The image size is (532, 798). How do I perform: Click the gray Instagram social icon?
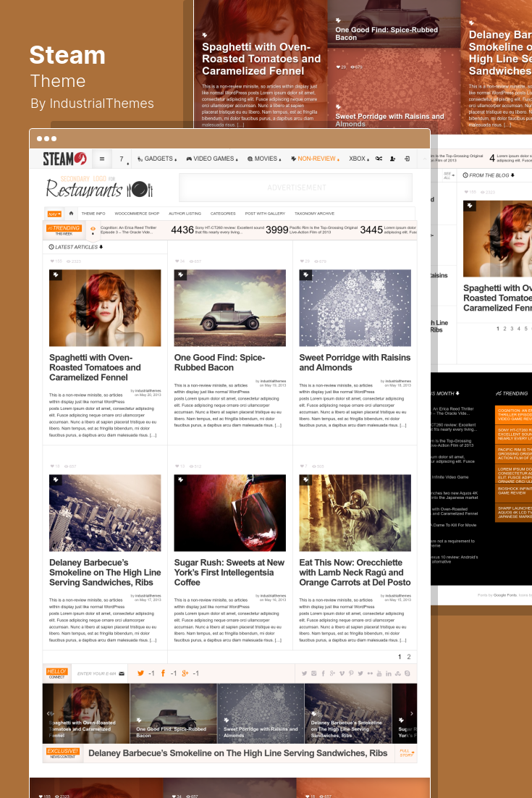tap(314, 673)
